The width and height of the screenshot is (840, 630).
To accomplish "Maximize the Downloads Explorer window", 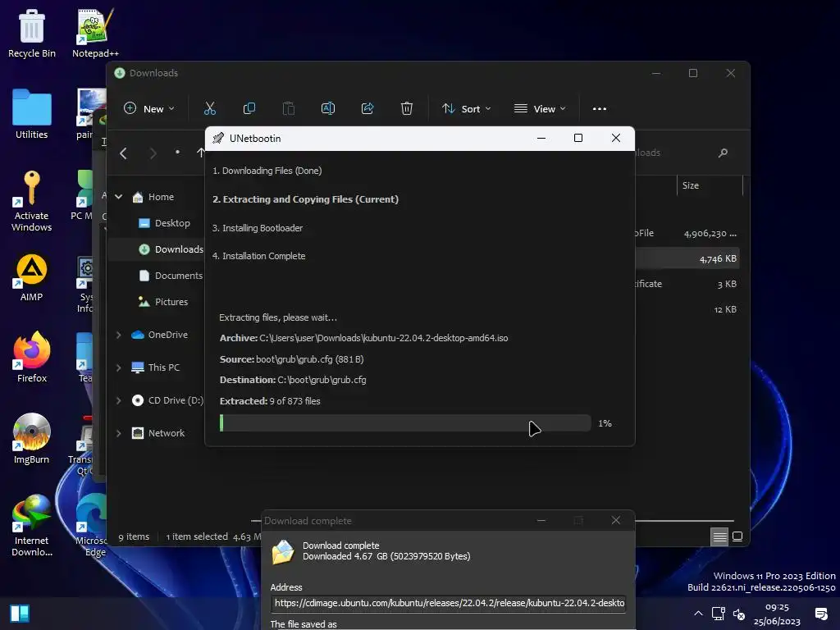I will click(692, 73).
